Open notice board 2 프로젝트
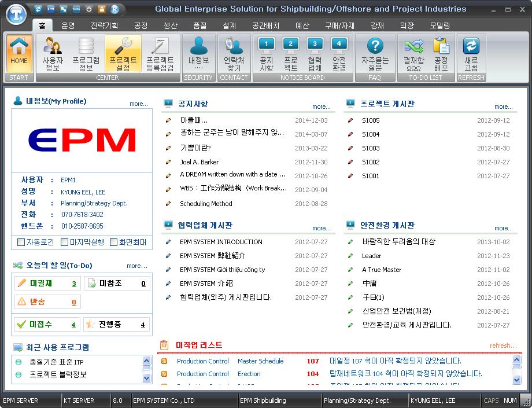 coord(291,53)
